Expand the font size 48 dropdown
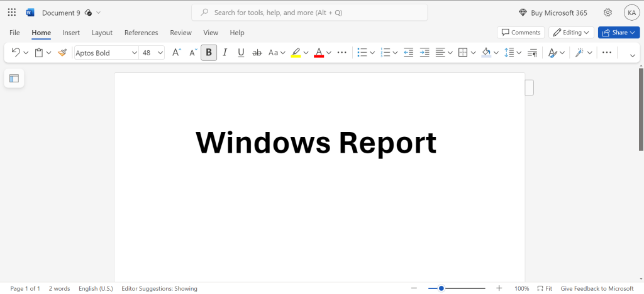The width and height of the screenshot is (644, 294). pos(152,53)
